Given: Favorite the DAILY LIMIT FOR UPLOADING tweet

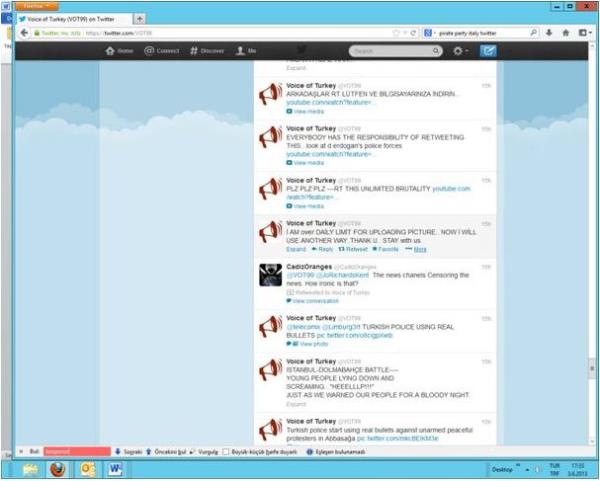Looking at the screenshot, I should pyautogui.click(x=385, y=249).
